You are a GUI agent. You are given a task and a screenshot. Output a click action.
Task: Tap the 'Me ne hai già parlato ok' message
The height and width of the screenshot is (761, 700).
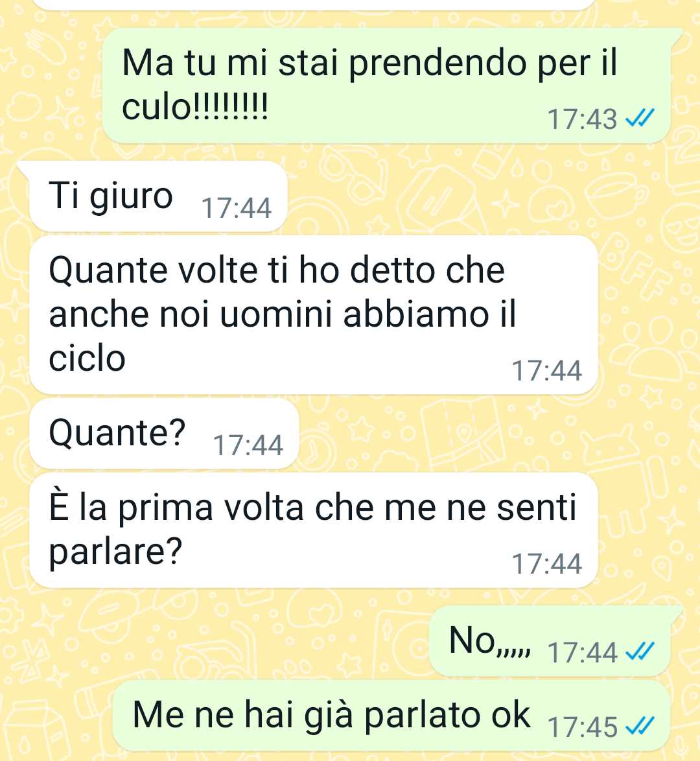391,716
